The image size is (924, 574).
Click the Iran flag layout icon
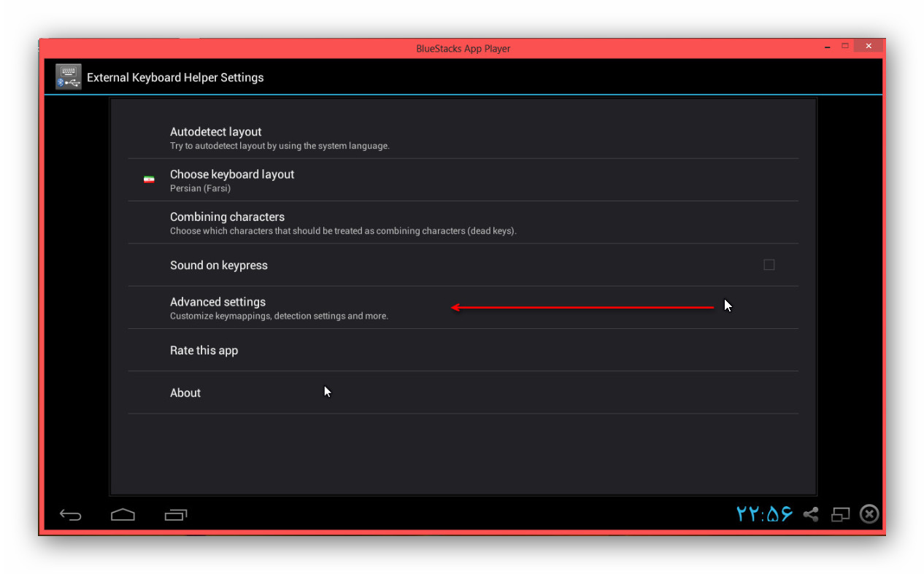pos(149,179)
